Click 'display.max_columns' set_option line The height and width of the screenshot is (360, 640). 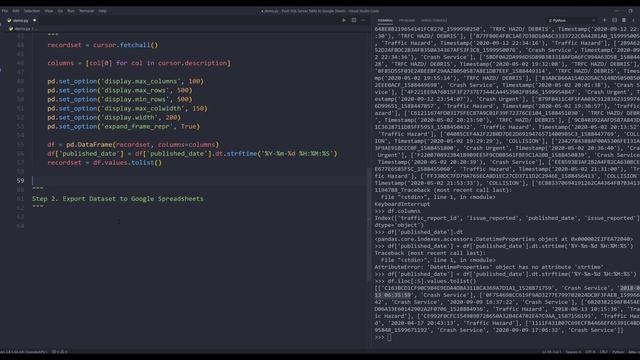(125, 81)
